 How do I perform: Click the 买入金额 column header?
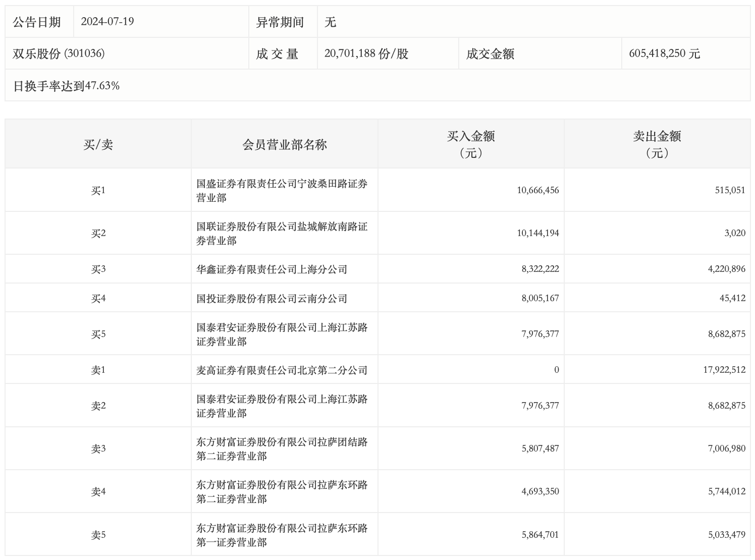click(470, 144)
